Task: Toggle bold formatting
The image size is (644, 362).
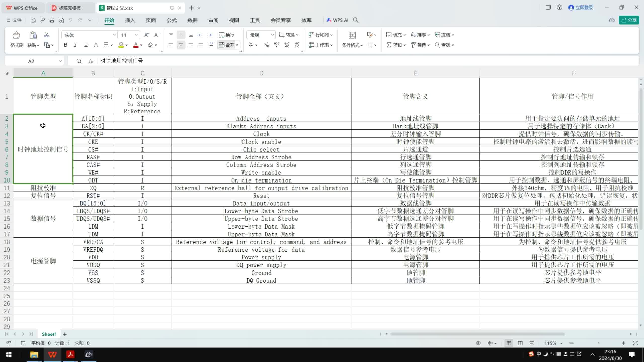Action: point(66,45)
